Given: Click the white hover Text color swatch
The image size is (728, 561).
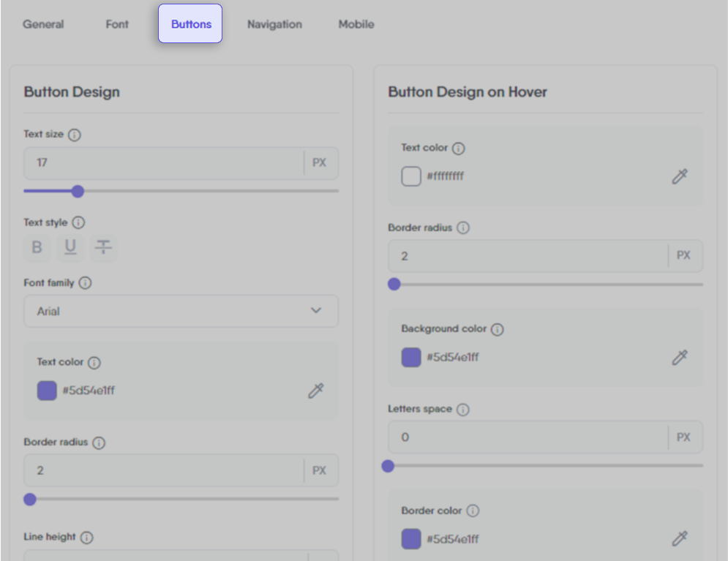Looking at the screenshot, I should coord(411,176).
